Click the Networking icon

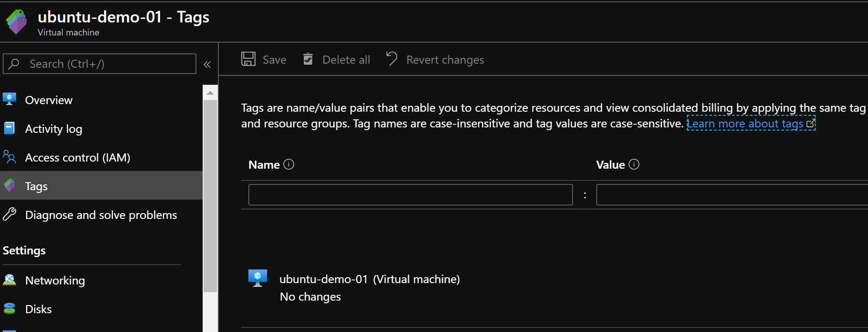click(x=9, y=280)
